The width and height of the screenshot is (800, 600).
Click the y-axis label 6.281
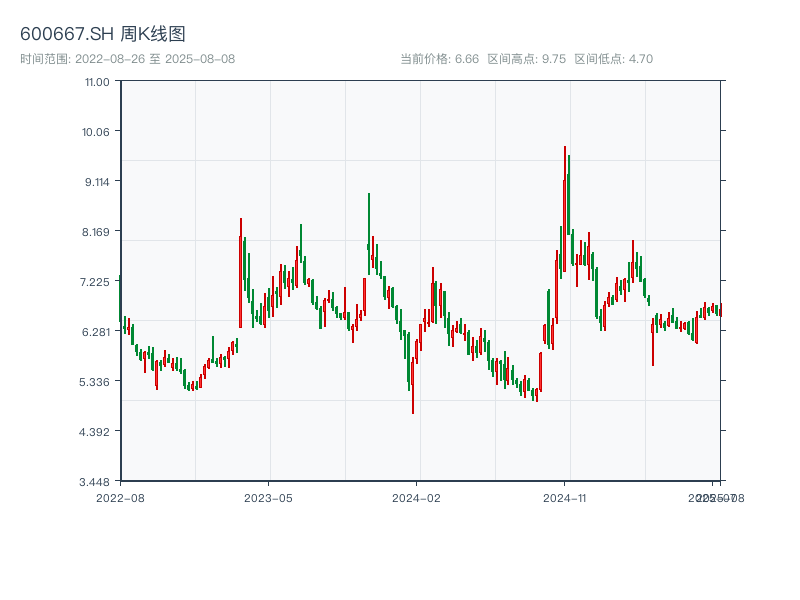tap(96, 332)
